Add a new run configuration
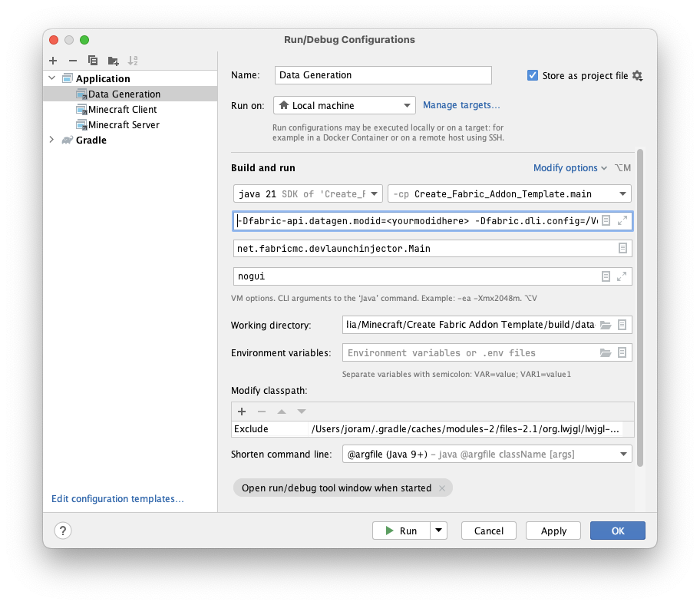The height and width of the screenshot is (605, 700). [x=52, y=61]
